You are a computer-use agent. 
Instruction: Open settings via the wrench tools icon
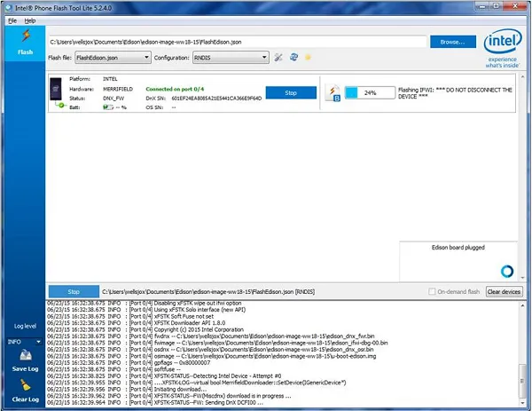278,58
